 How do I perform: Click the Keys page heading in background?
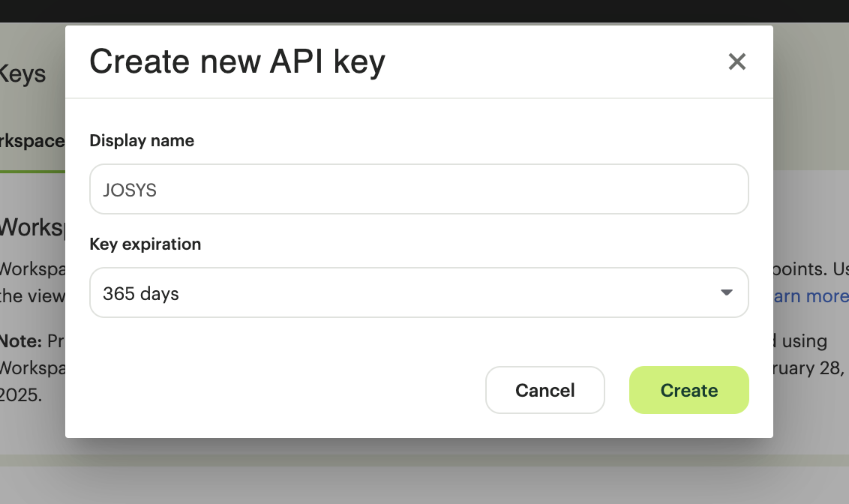point(22,74)
